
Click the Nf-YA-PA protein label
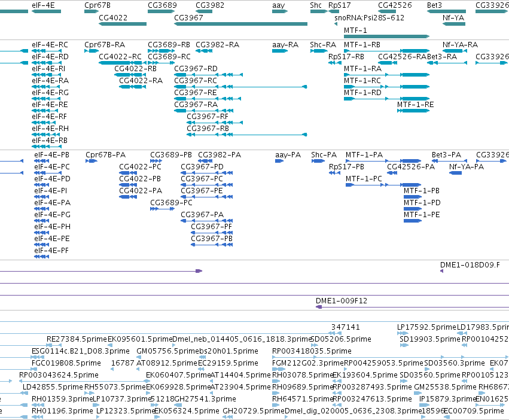pyautogui.click(x=467, y=167)
